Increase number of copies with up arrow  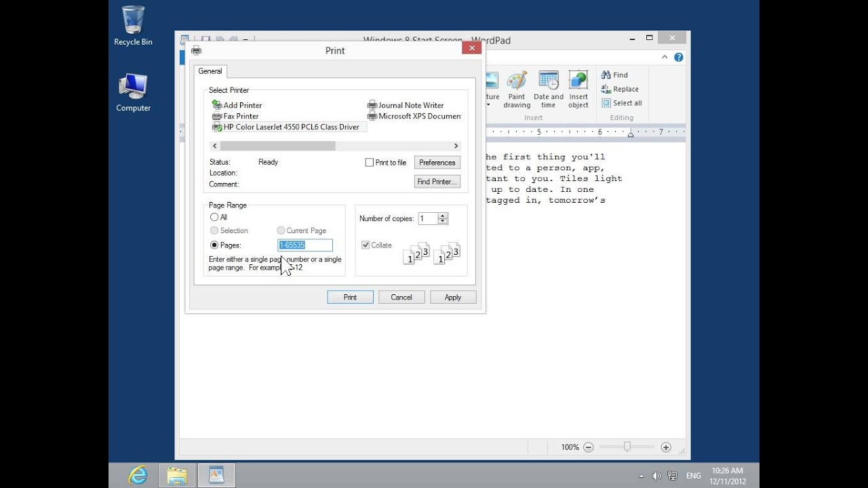tap(443, 216)
